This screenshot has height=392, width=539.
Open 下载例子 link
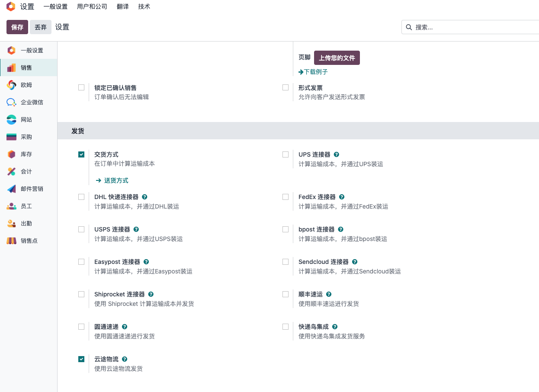click(x=313, y=72)
